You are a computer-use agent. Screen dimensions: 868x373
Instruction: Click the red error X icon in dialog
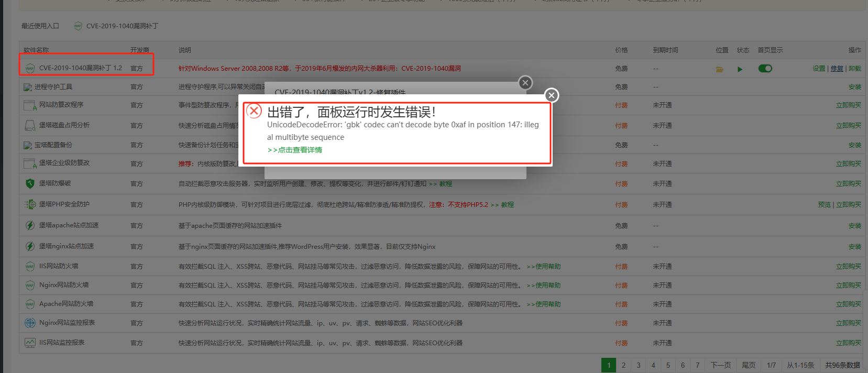tap(254, 111)
